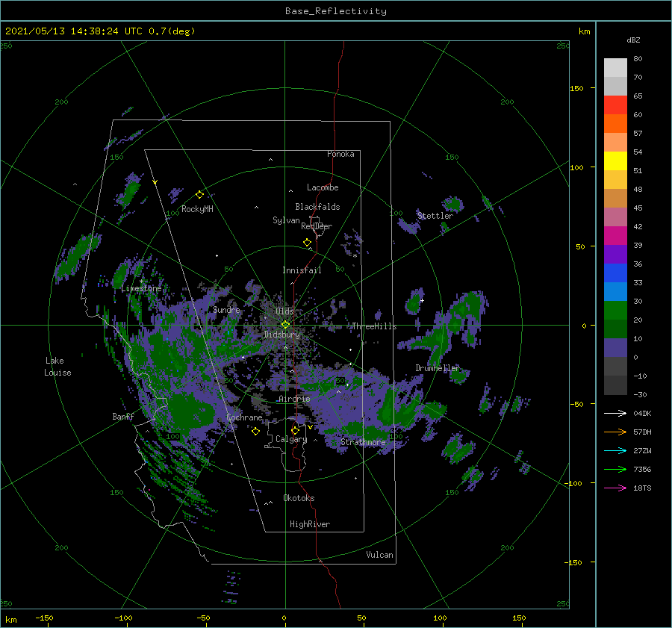Click the Drumheller label

coord(437,368)
